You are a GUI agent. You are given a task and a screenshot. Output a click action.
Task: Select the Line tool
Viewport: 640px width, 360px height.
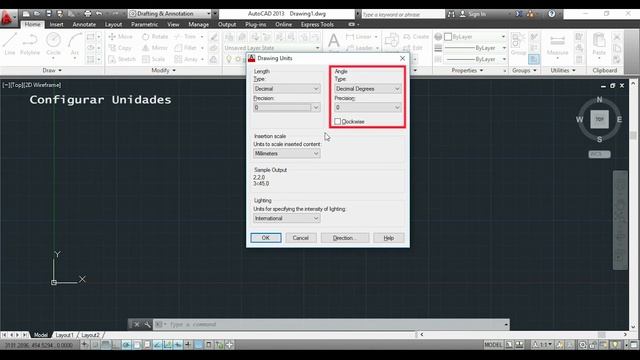click(10, 44)
